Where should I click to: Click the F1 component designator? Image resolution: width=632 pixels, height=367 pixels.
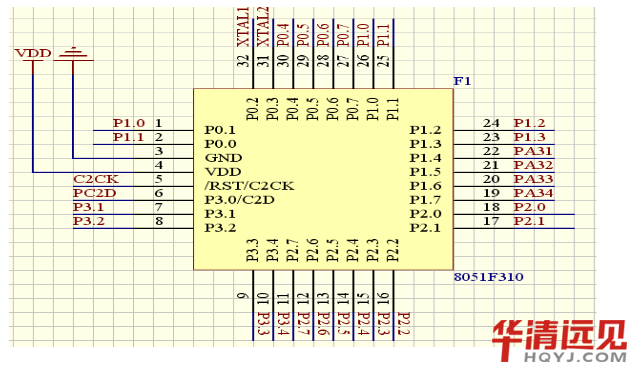click(462, 81)
